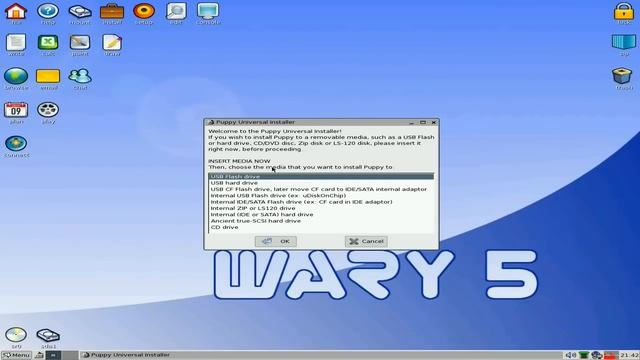
Task: Click the show desktop taskbar icon
Action: tap(39, 356)
